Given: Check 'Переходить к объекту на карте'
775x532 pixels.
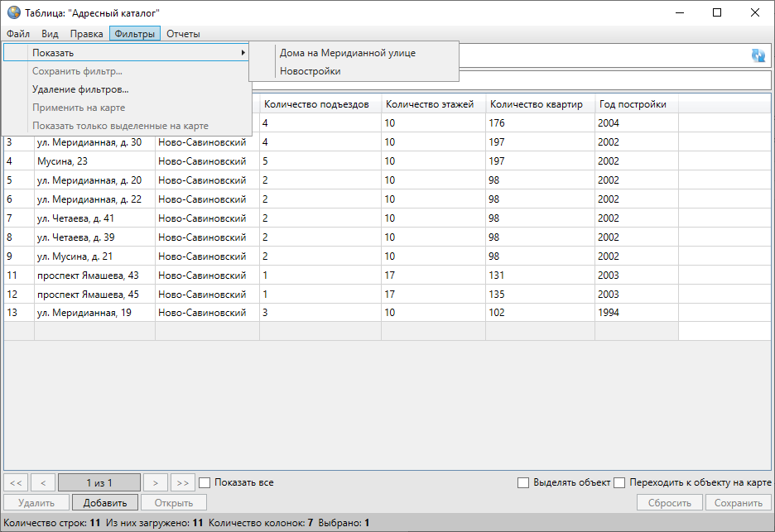Looking at the screenshot, I should click(x=619, y=482).
